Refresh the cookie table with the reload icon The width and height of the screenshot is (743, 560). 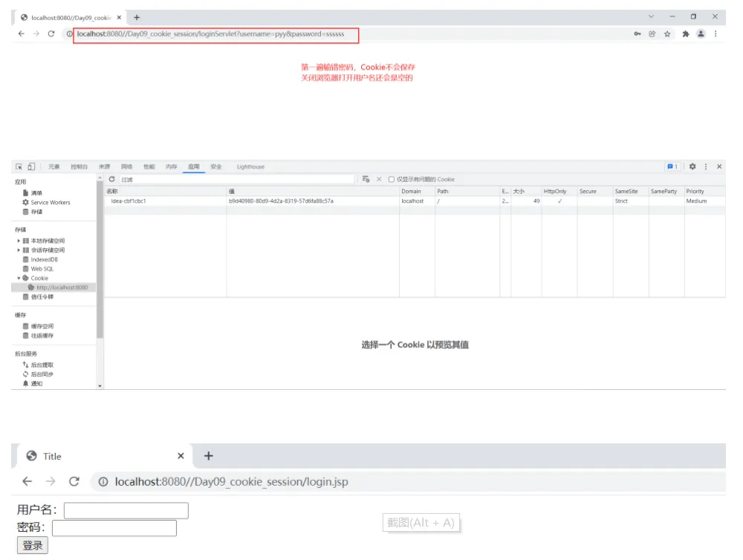[x=112, y=179]
